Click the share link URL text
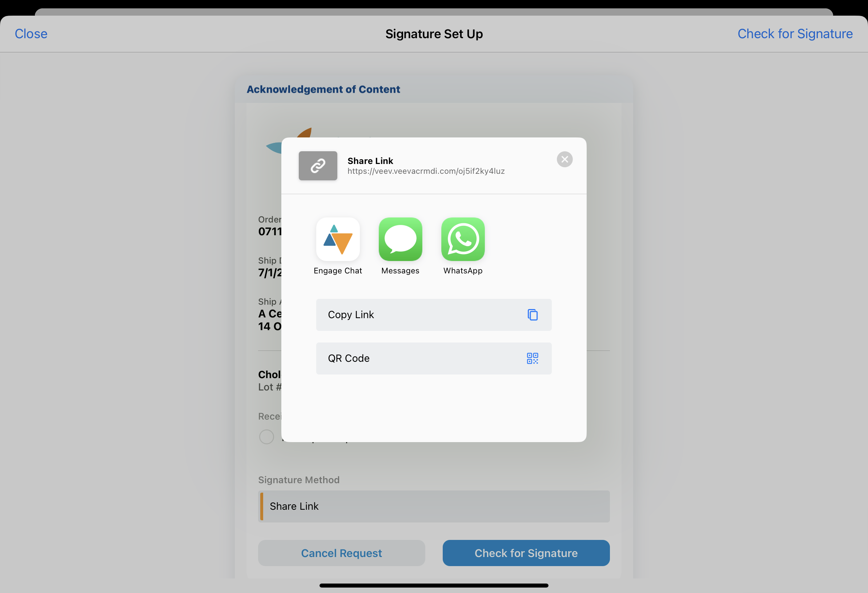The width and height of the screenshot is (868, 593). (x=426, y=171)
